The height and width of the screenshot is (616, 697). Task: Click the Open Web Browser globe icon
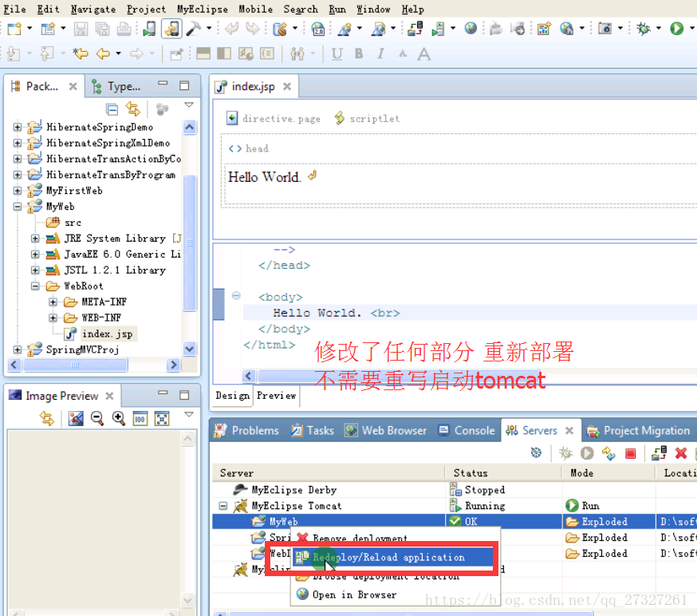coord(471,29)
